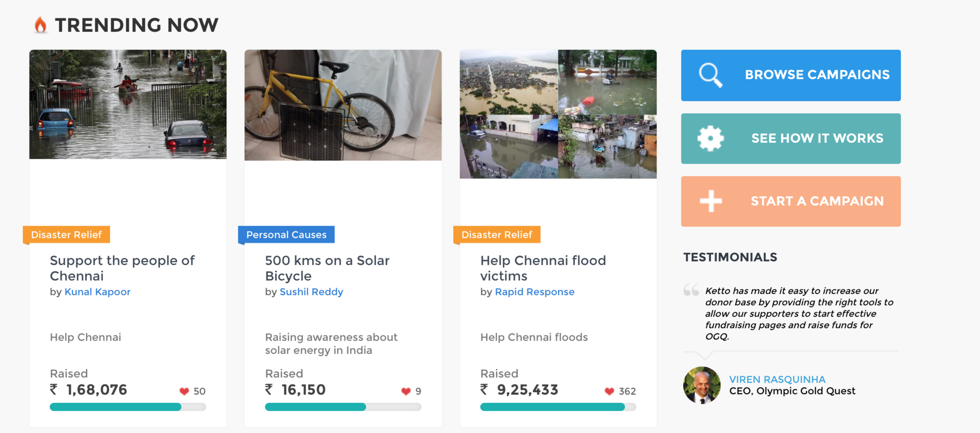Click the flame icon next to Trending Now
Screen dimensions: 980x433
(40, 24)
